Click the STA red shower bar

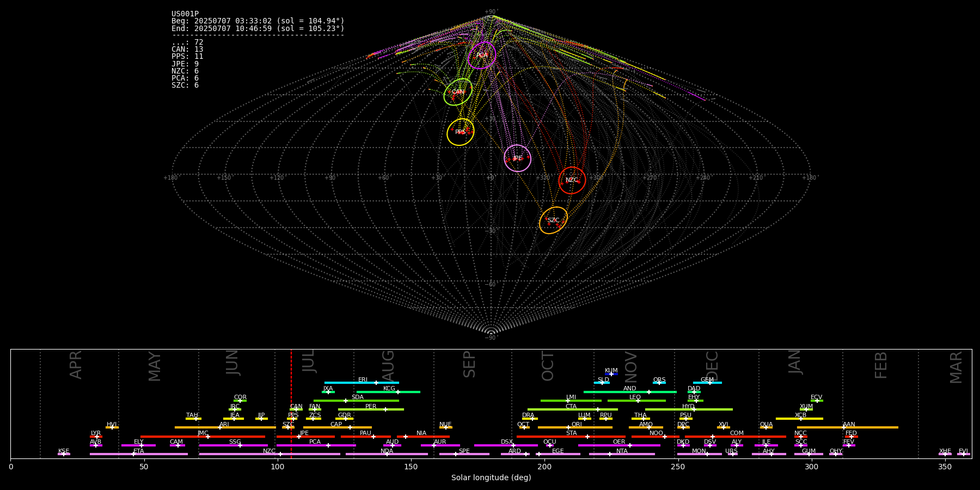(x=571, y=437)
